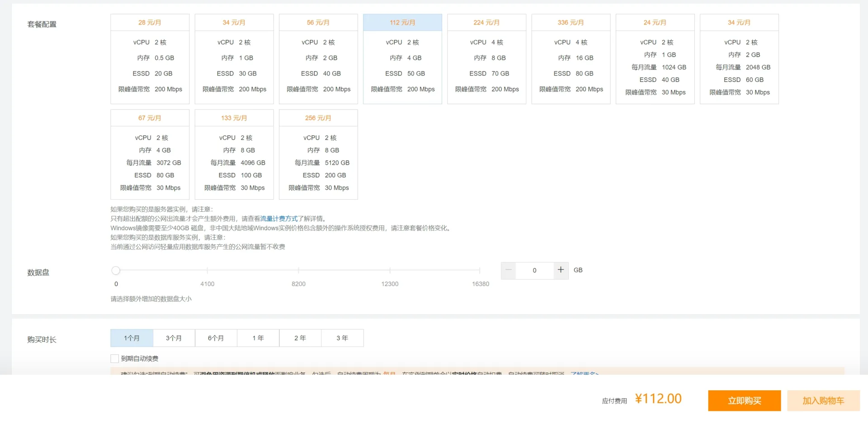Click the plus icon to increase disk size
868x425 pixels.
(561, 270)
